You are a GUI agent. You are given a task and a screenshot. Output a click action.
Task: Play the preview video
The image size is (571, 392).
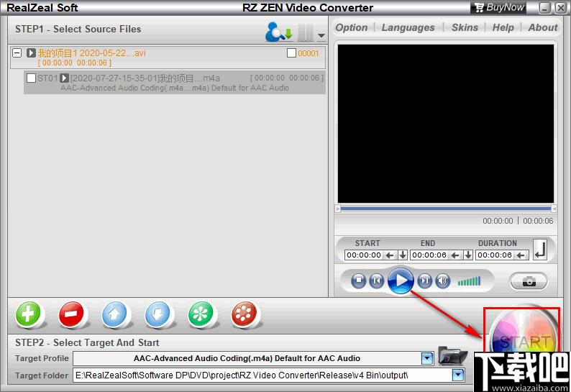pyautogui.click(x=401, y=281)
